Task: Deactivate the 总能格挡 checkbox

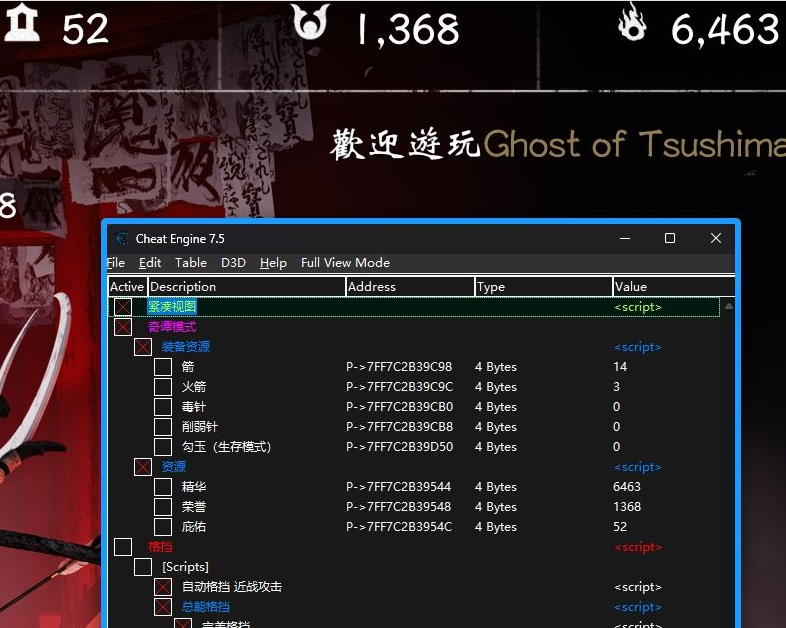Action: (163, 607)
